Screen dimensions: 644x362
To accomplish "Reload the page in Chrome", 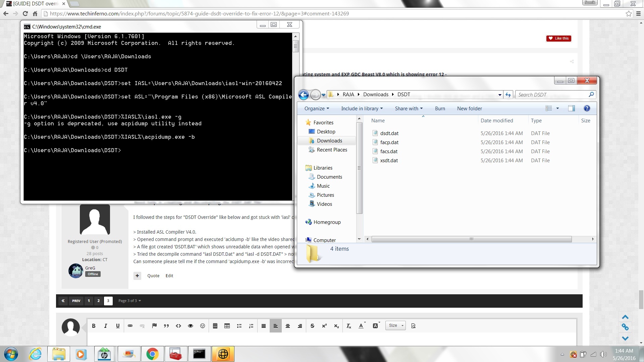I will (25, 14).
